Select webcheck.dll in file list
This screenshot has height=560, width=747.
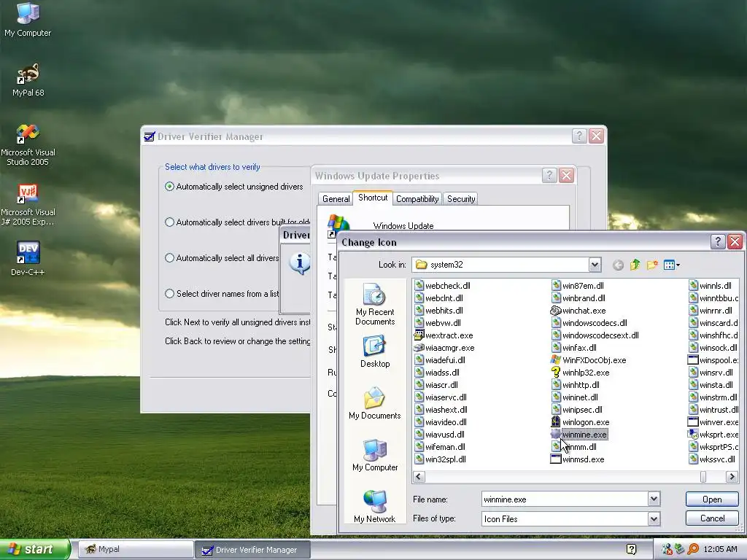(x=442, y=286)
